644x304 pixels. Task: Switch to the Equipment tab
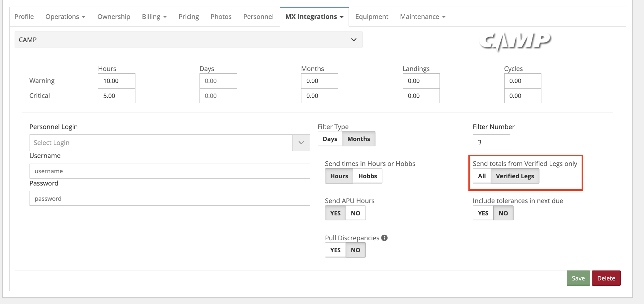click(371, 17)
